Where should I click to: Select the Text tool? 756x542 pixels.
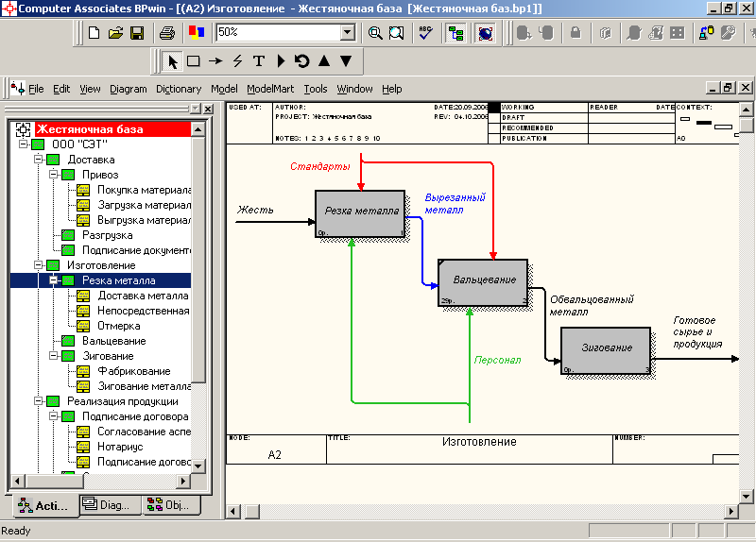[x=258, y=61]
